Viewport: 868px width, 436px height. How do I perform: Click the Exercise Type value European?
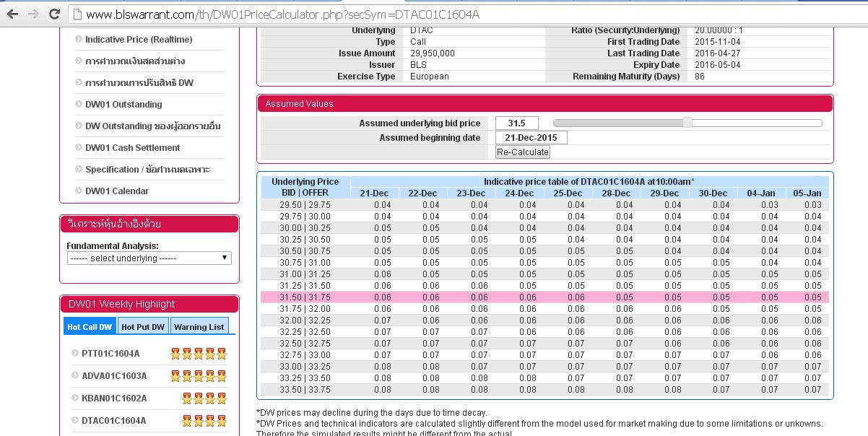coord(430,77)
